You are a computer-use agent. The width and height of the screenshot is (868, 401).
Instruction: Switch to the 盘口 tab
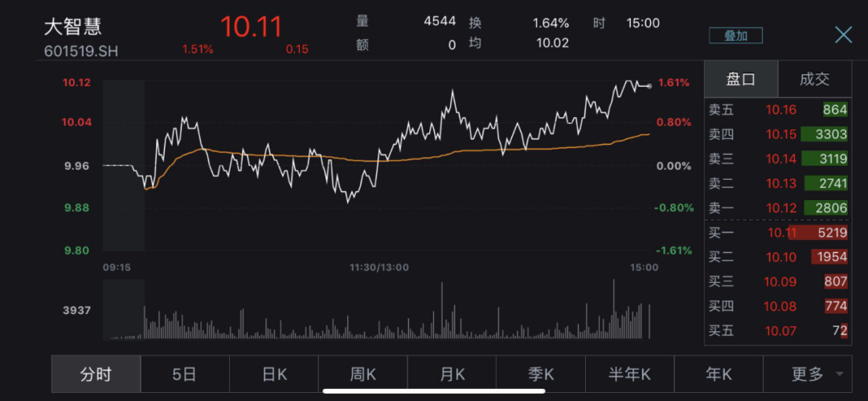pos(741,80)
